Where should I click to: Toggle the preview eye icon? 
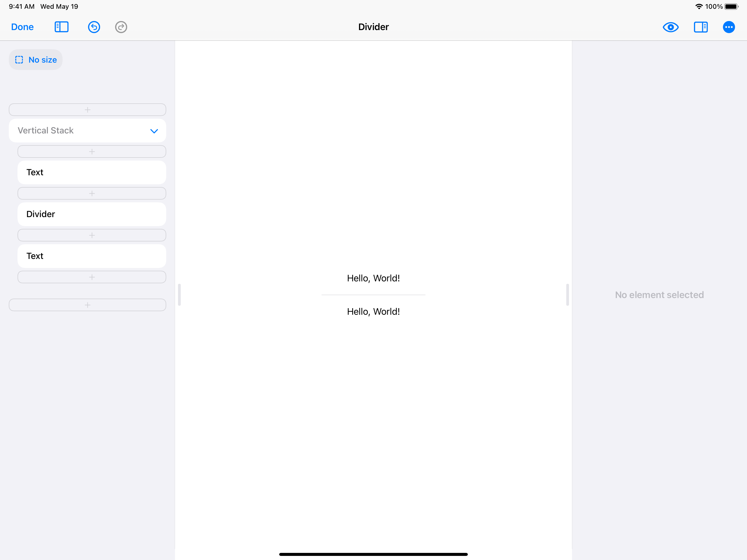pyautogui.click(x=671, y=27)
